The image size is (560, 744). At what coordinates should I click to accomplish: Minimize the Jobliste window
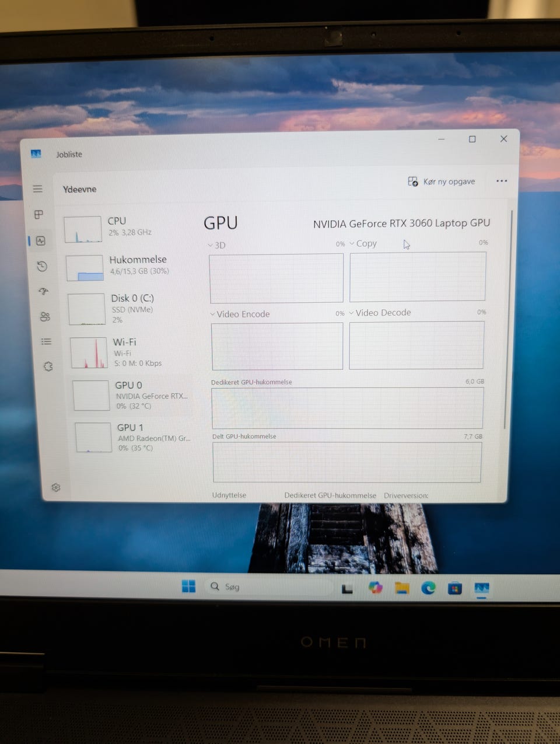442,139
